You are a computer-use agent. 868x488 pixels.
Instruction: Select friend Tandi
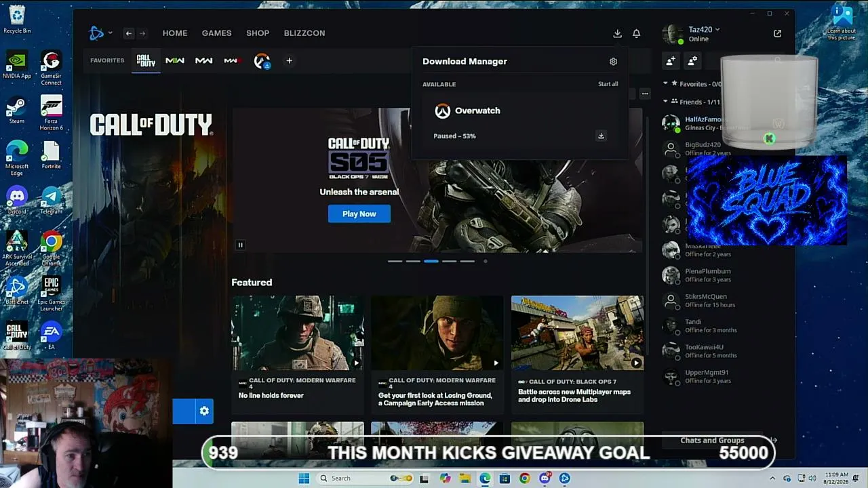[719, 325]
